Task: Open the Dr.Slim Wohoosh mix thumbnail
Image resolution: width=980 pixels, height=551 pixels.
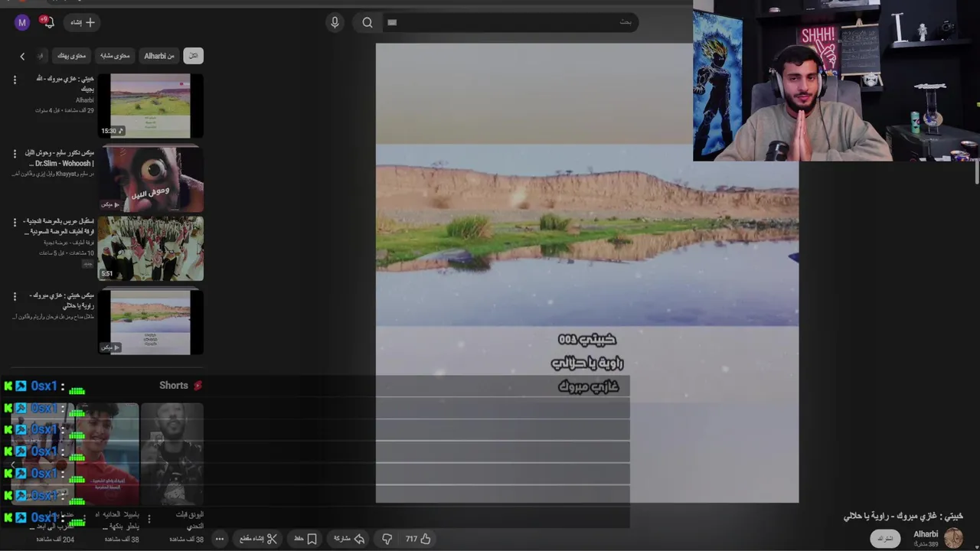Action: [x=151, y=179]
